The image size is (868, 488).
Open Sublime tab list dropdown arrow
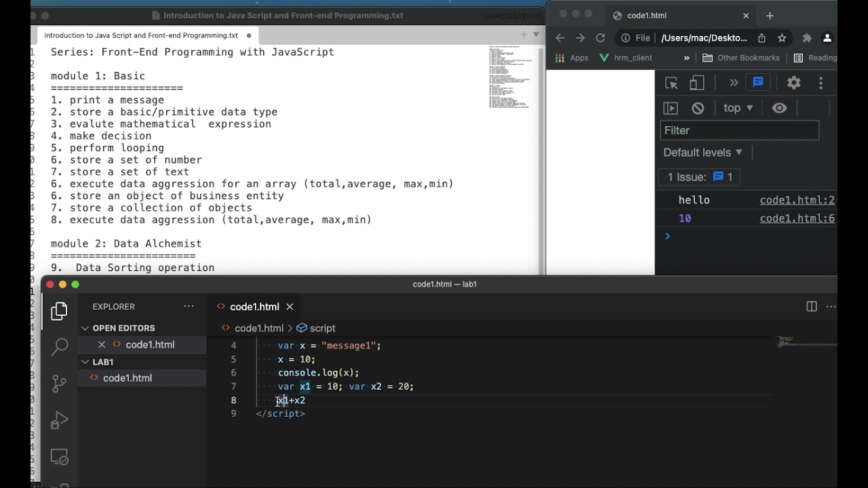point(536,34)
